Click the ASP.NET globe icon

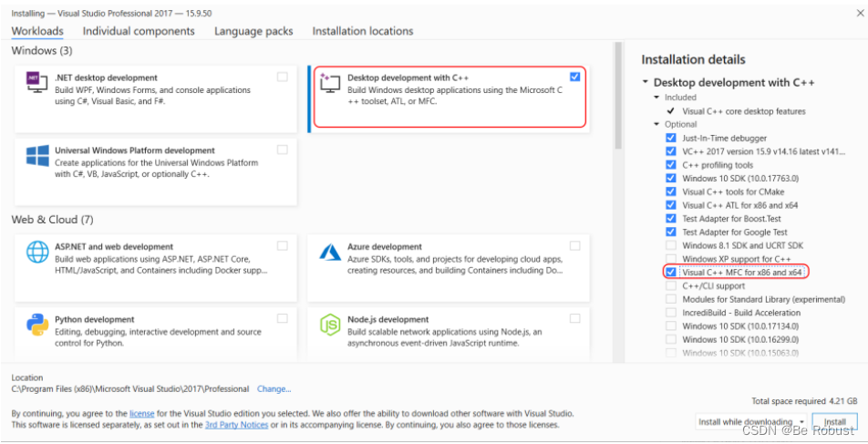[x=37, y=252]
